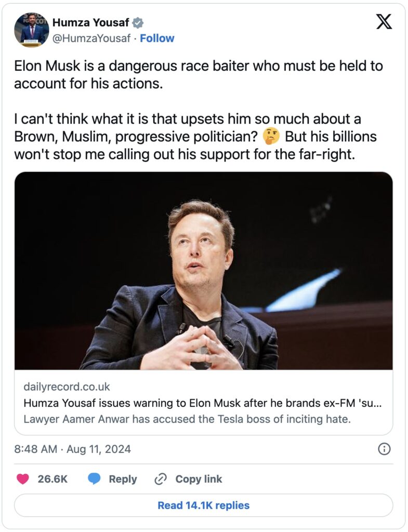Click the 26.6K likes count

(52, 479)
